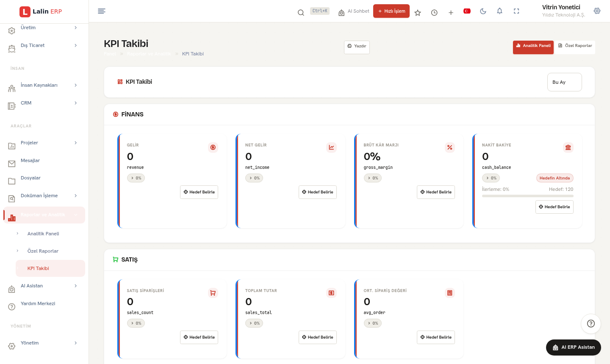Click the plus add icon in top bar
The image size is (610, 364).
(x=451, y=13)
